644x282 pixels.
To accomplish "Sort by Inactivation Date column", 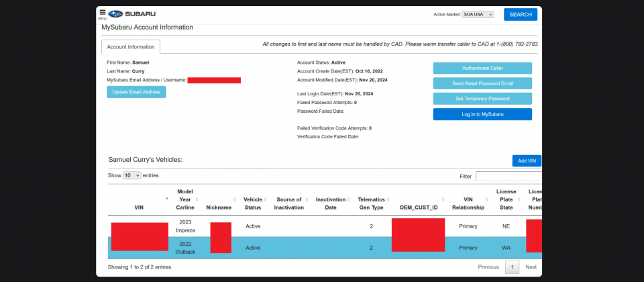I will [331, 203].
